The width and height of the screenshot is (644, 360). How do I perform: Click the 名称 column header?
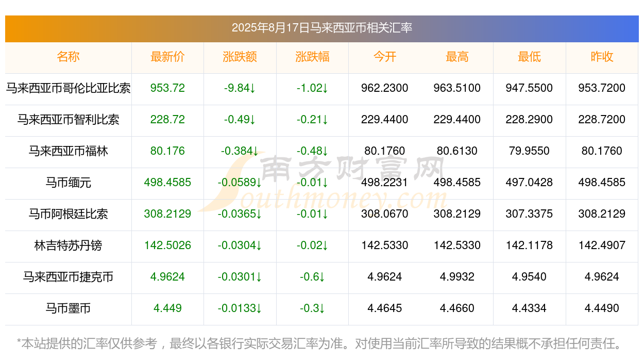coord(68,57)
